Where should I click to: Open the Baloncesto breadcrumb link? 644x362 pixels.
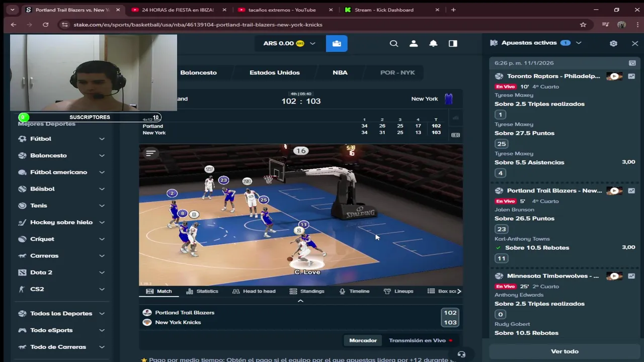point(198,72)
